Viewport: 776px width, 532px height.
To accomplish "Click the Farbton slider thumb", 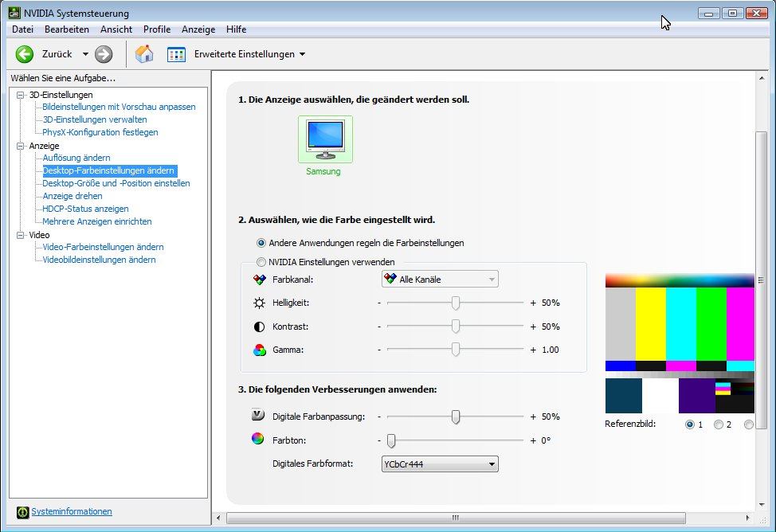I will [x=391, y=440].
